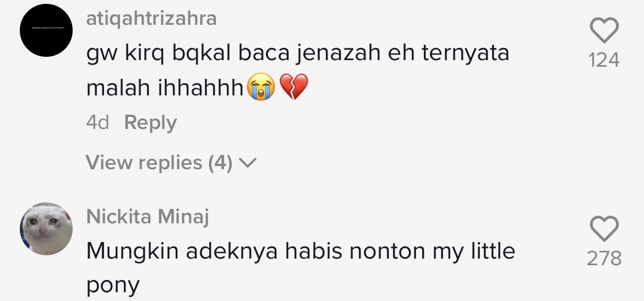The image size is (644, 301).
Task: Visit the Nickita Minaj username link
Action: click(x=148, y=217)
